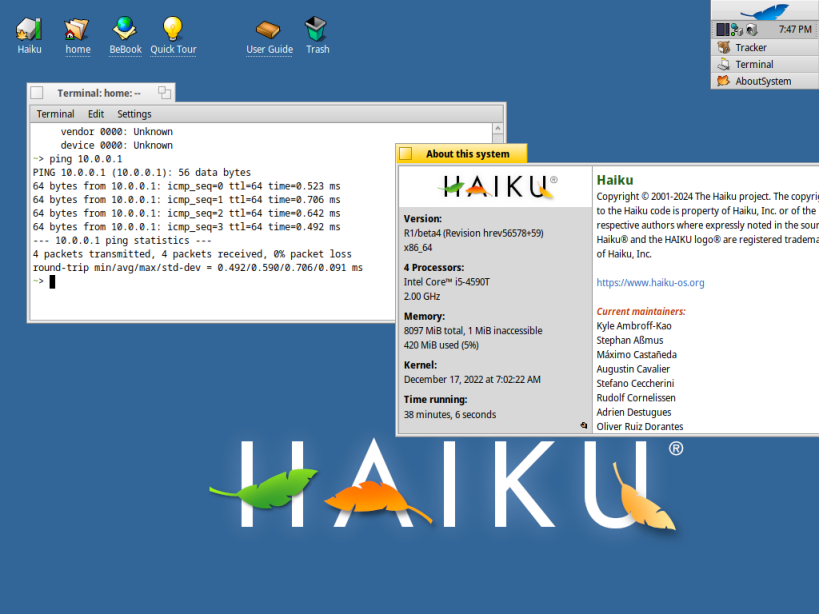Click 'PING 10.0.0.1 (10.0.0.1): 56 data bytes'
819x614 pixels.
tap(142, 172)
